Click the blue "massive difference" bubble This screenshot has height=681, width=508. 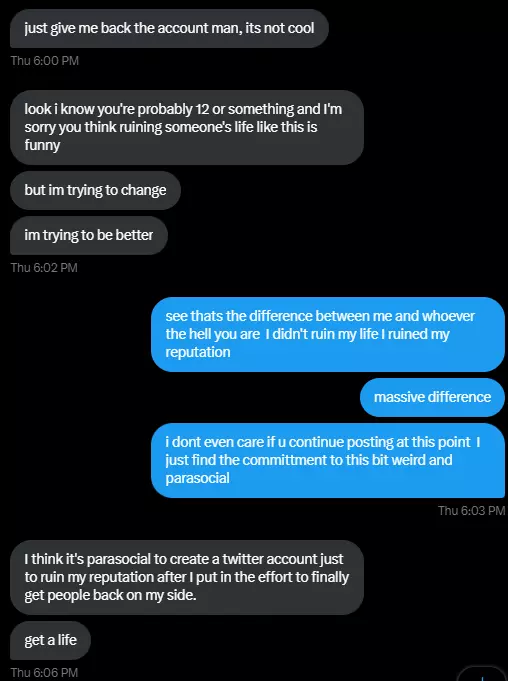coord(432,397)
